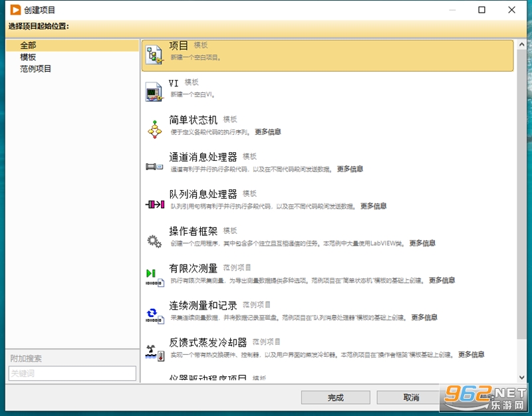The width and height of the screenshot is (532, 416).
Task: Select the 连续测量和记录 icon
Action: (155, 315)
